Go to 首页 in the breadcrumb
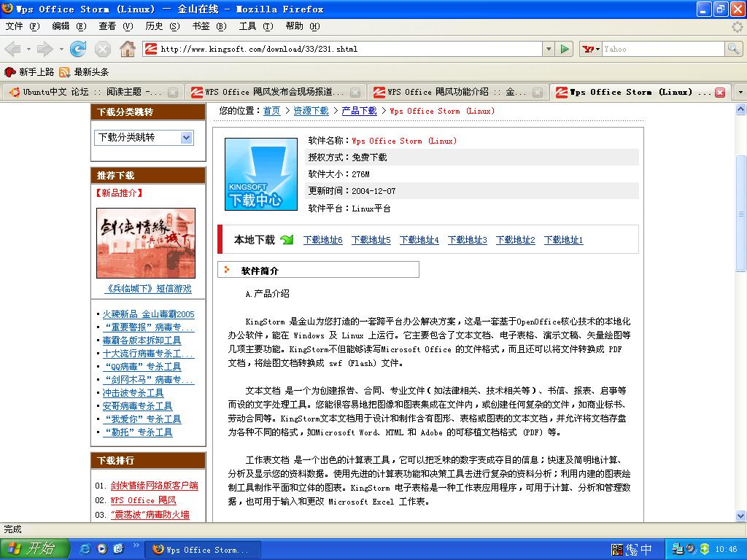Screen dimensions: 747x560 (x=271, y=111)
